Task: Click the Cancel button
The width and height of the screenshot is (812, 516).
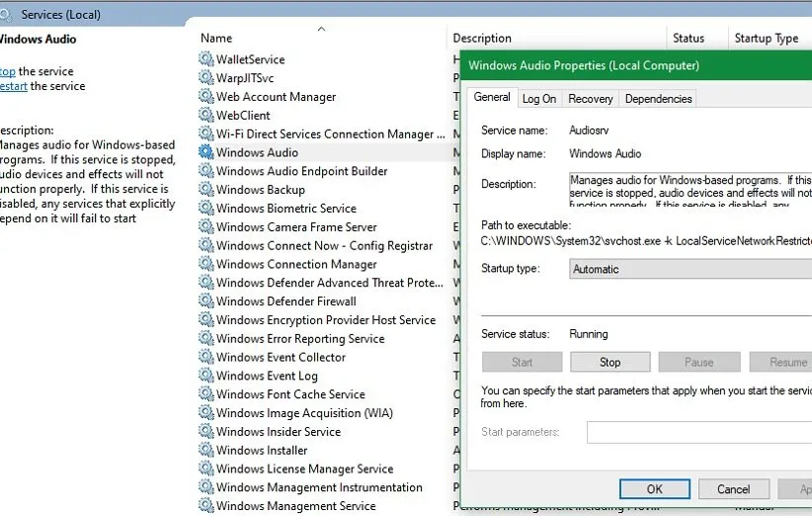Action: (x=733, y=489)
